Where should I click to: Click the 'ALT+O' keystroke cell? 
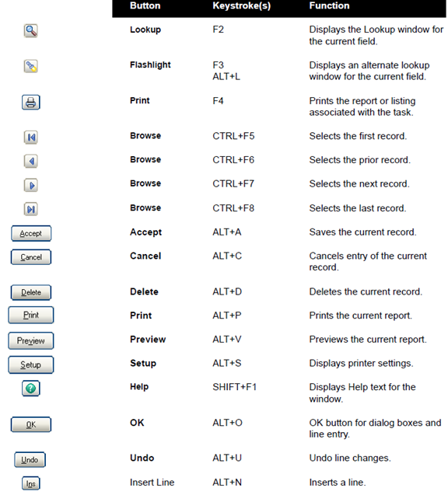tap(227, 423)
